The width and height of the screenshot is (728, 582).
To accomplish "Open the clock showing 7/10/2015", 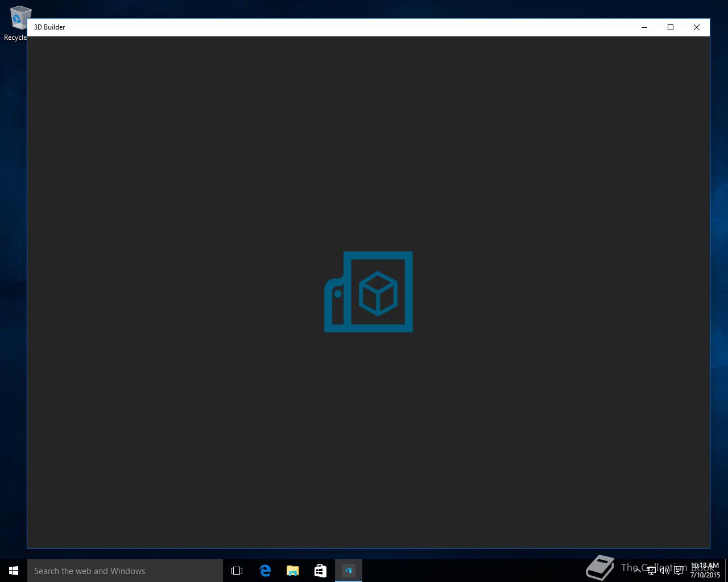I will [705, 571].
